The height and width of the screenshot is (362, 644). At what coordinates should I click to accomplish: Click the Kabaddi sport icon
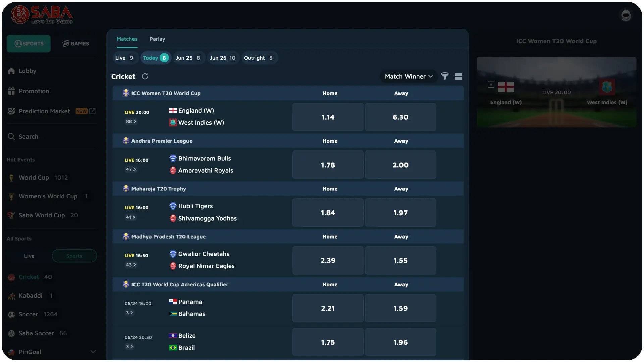pyautogui.click(x=11, y=296)
